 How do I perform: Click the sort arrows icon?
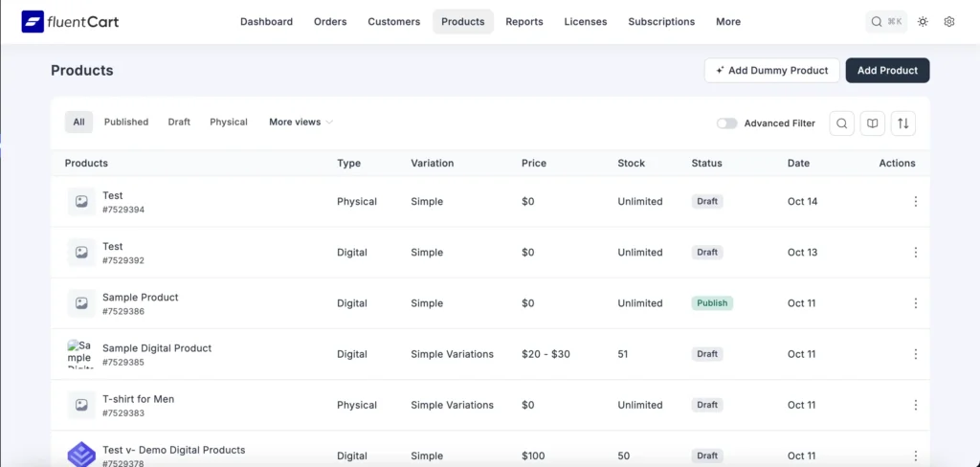[902, 123]
